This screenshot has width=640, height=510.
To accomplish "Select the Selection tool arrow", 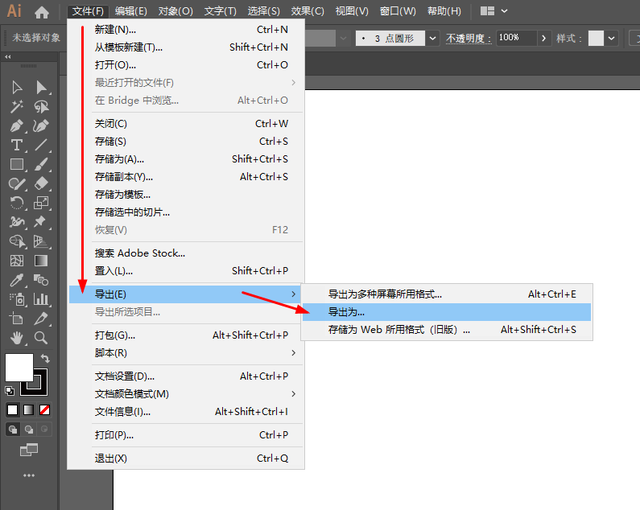I will (17, 87).
